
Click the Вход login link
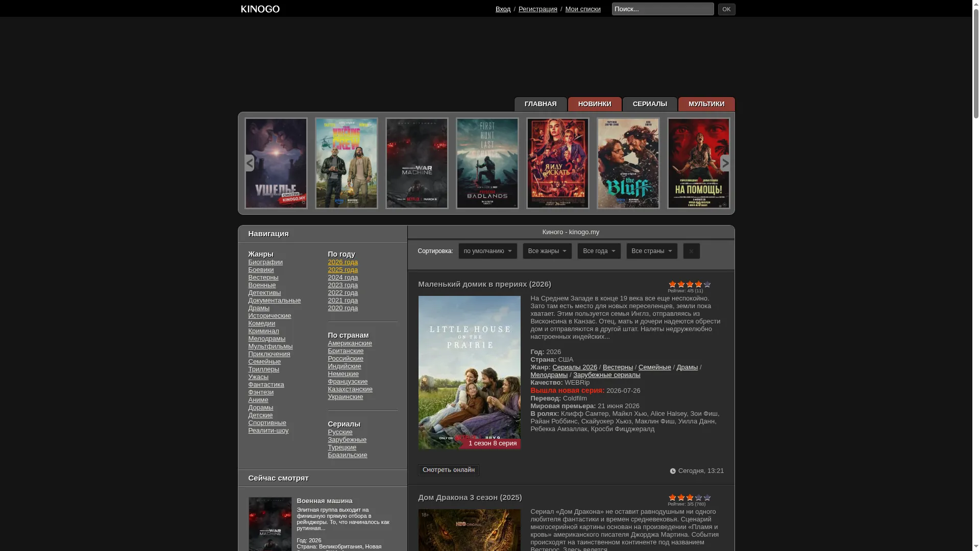[503, 9]
